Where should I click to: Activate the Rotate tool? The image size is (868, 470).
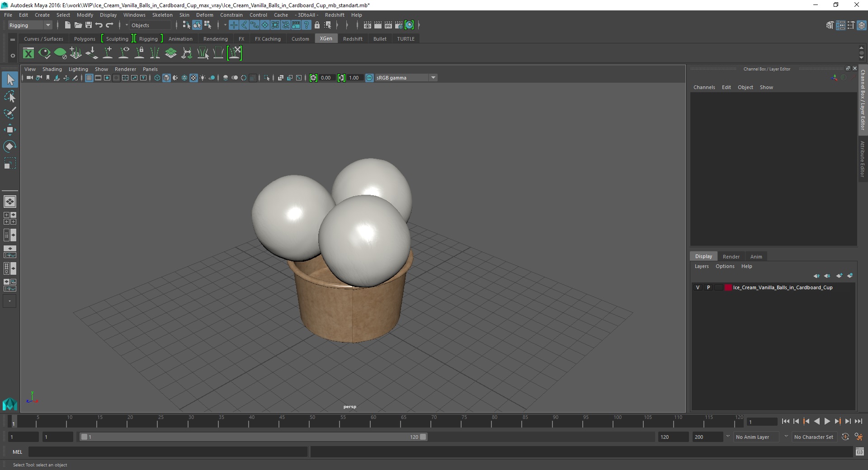coord(10,146)
